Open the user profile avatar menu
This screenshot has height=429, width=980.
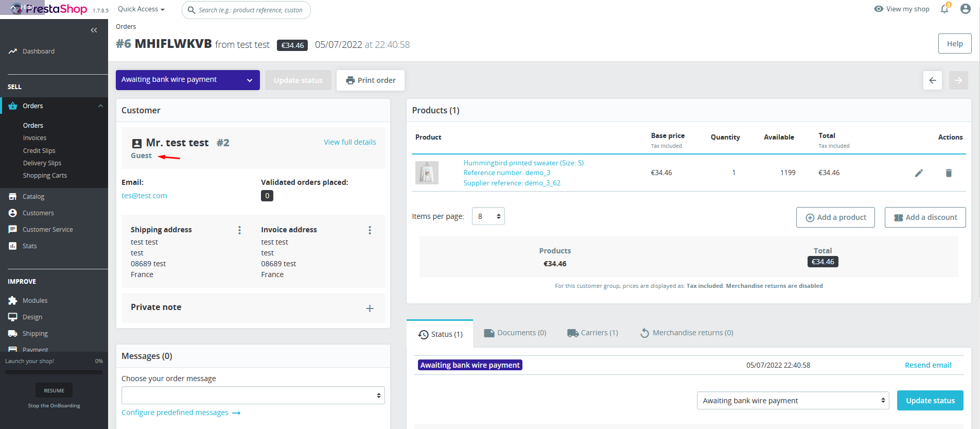pyautogui.click(x=966, y=9)
